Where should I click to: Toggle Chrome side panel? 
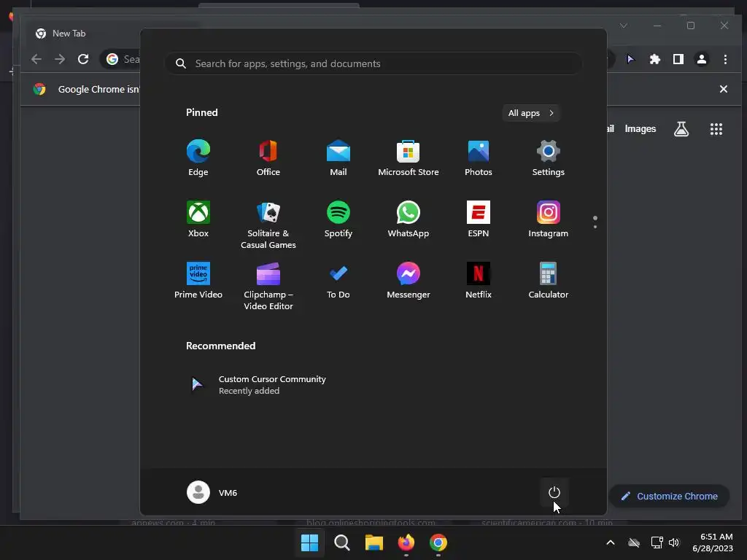[x=678, y=59]
